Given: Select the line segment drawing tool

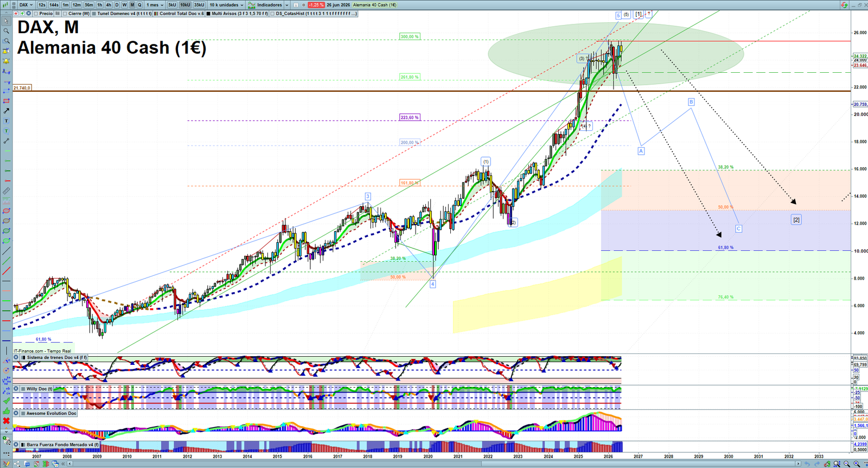Looking at the screenshot, I should [7, 141].
